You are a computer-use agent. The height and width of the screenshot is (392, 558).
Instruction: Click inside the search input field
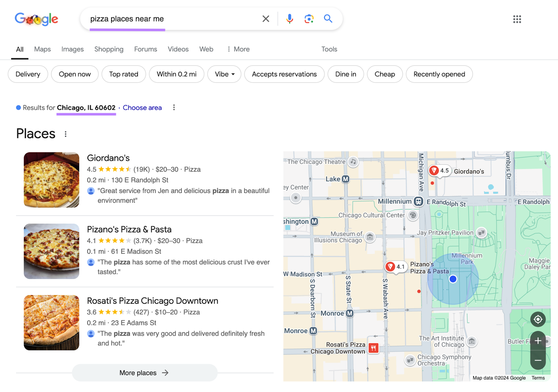point(157,19)
